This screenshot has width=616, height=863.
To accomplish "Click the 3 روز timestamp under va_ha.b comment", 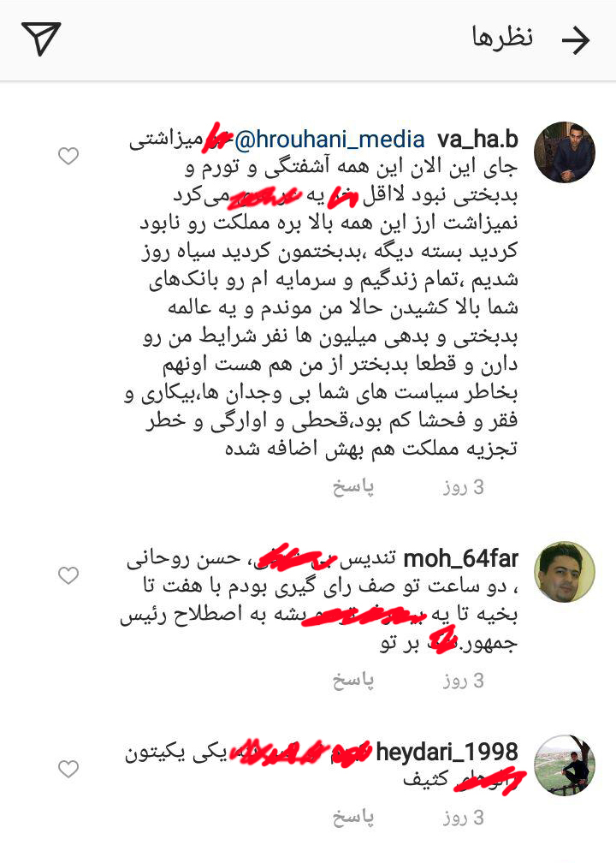I will pos(463,487).
